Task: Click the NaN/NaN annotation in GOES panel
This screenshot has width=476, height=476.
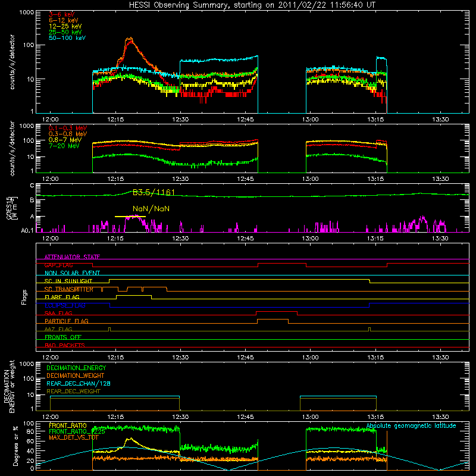Action: pos(151,209)
